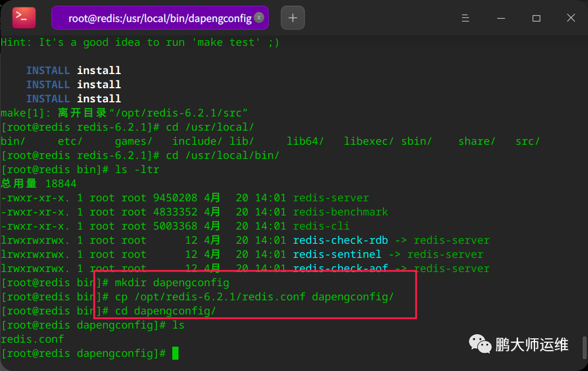The image size is (588, 371).
Task: Click the 'make[1]: 离开目录' line
Action: 124,113
